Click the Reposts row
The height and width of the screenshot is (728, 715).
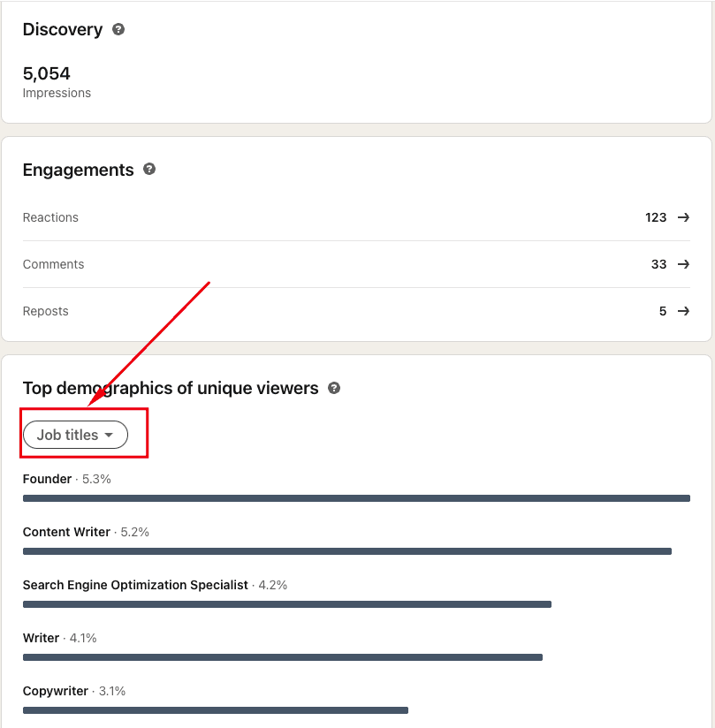coord(354,311)
